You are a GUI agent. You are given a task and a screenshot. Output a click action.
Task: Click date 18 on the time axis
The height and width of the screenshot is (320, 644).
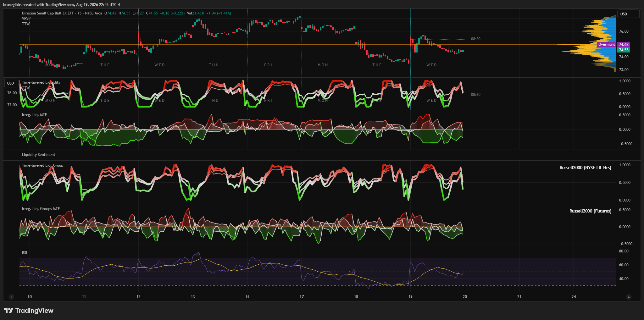(356, 297)
